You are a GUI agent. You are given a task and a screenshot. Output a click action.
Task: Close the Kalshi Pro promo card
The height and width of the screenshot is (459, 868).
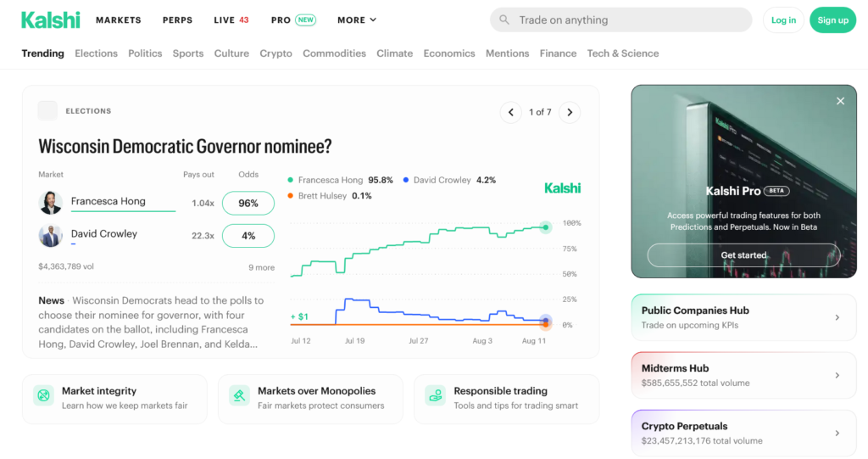point(840,101)
